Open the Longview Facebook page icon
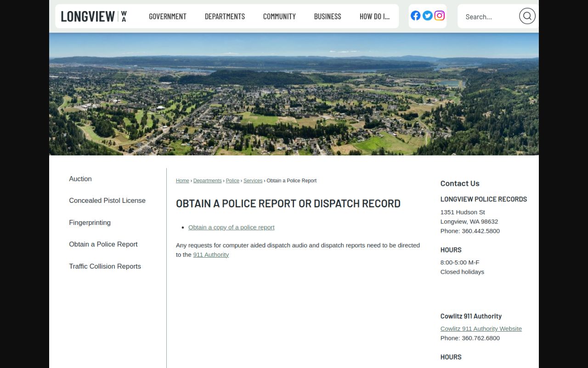588x368 pixels. point(415,16)
